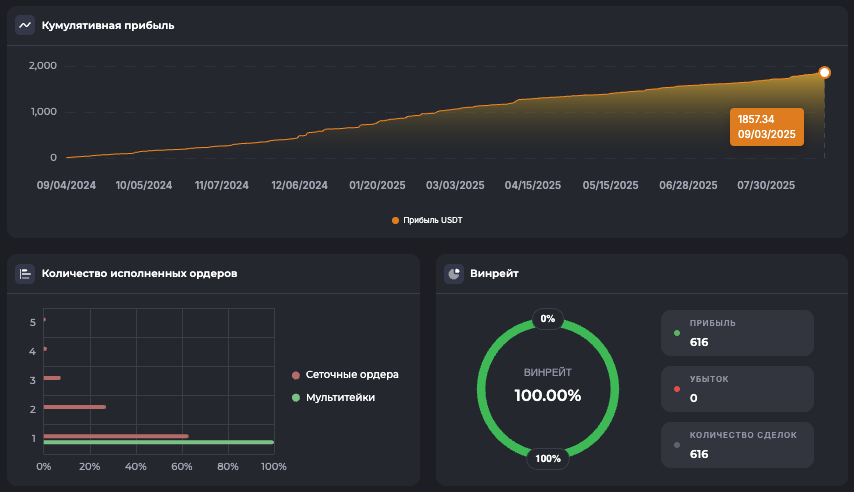Click the red dot in the Убыток card
854x492 pixels.
point(677,388)
